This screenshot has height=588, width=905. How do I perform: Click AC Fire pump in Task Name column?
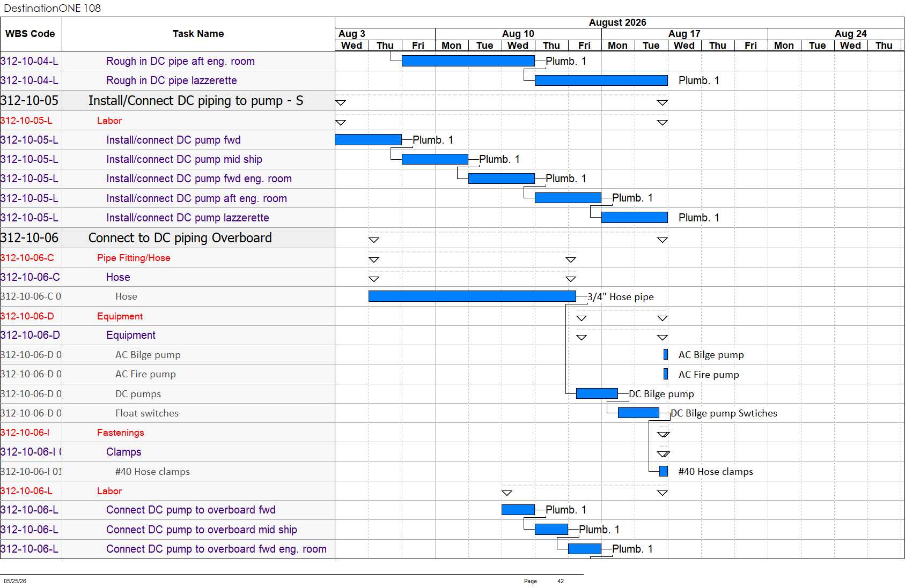pos(145,374)
